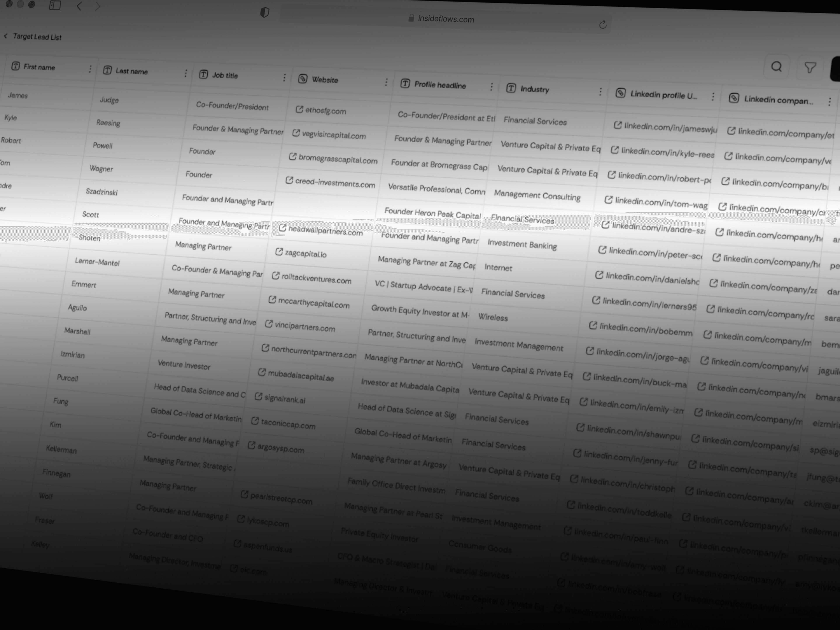Click the Website column link-type icon
The height and width of the screenshot is (630, 840).
coord(303,79)
